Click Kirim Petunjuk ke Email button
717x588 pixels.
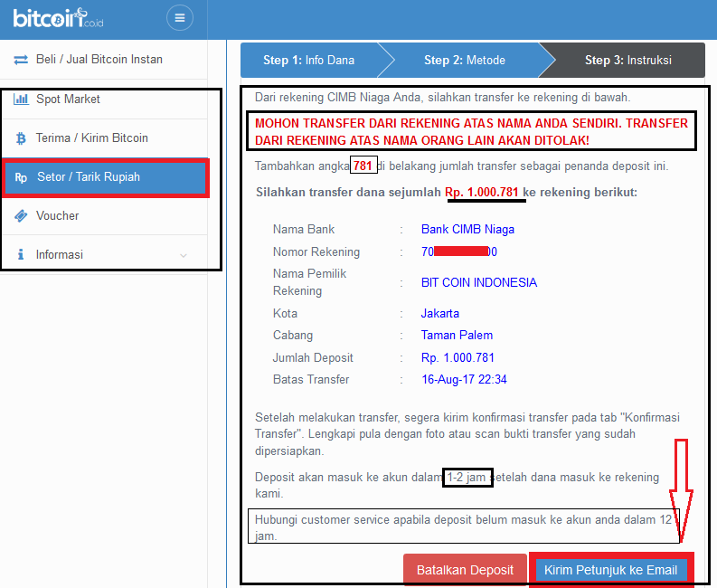click(x=611, y=570)
